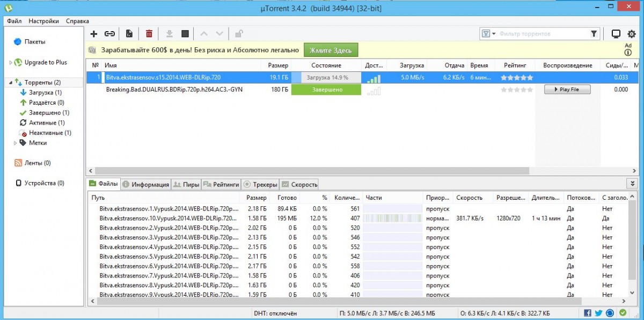
Task: Switch to the Информация tab
Action: click(145, 184)
